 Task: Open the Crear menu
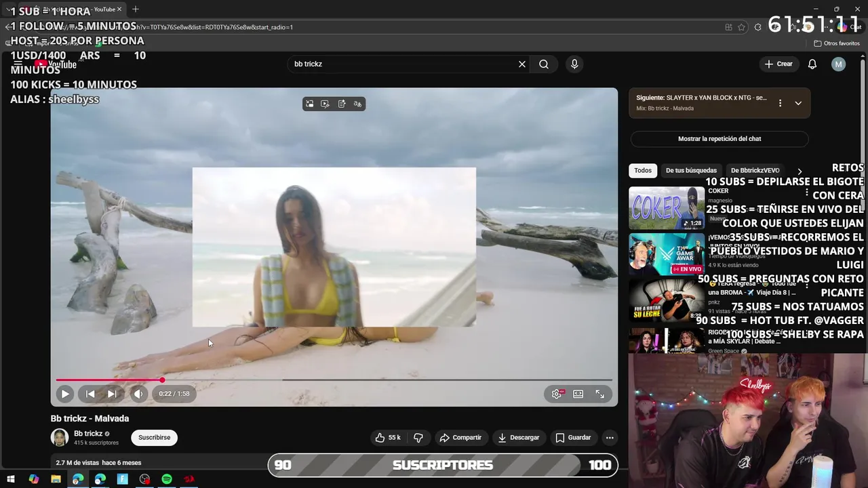click(x=778, y=64)
